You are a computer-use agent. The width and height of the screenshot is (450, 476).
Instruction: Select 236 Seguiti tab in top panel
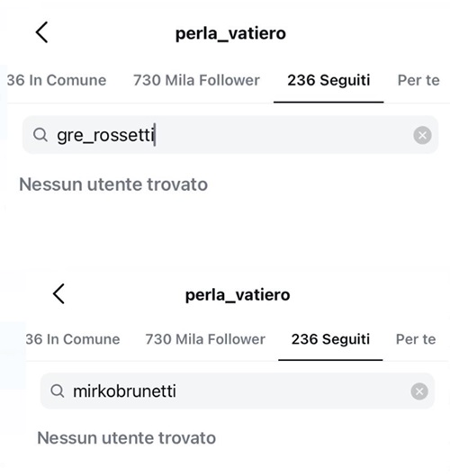(328, 80)
